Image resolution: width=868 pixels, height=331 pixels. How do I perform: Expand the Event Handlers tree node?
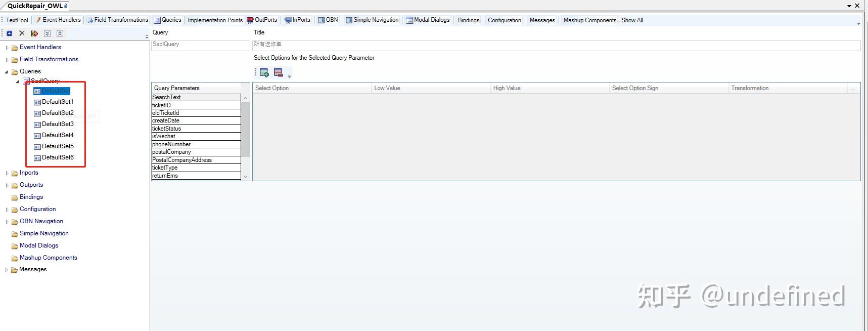[7, 48]
